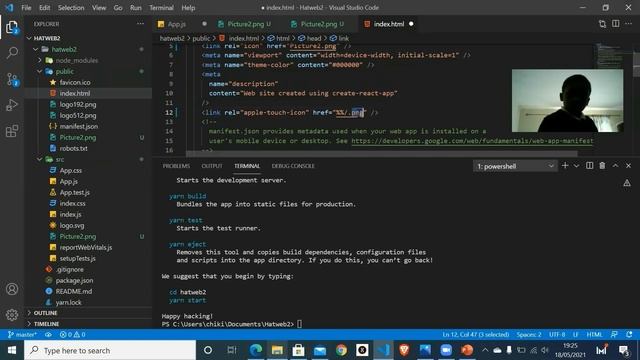The height and width of the screenshot is (360, 640).
Task: Click the UTF-8 encoding indicator
Action: click(557, 334)
